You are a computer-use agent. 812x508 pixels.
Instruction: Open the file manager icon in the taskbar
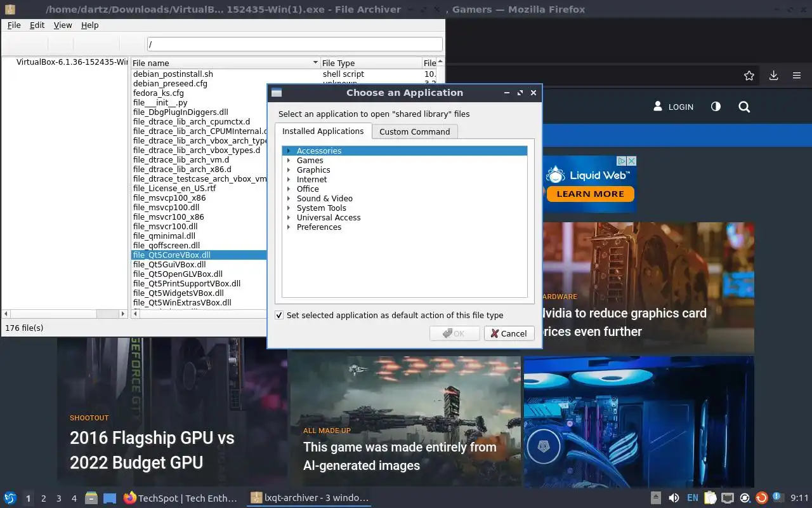pyautogui.click(x=91, y=498)
